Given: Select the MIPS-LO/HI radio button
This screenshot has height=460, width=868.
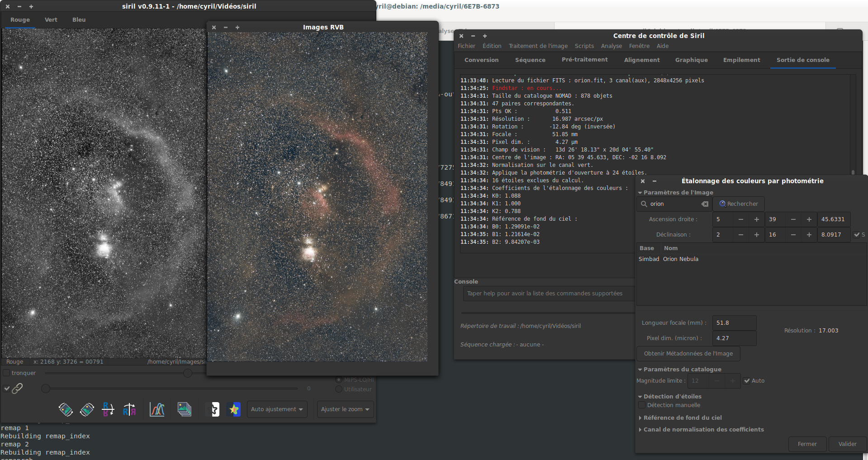Looking at the screenshot, I should 338,380.
